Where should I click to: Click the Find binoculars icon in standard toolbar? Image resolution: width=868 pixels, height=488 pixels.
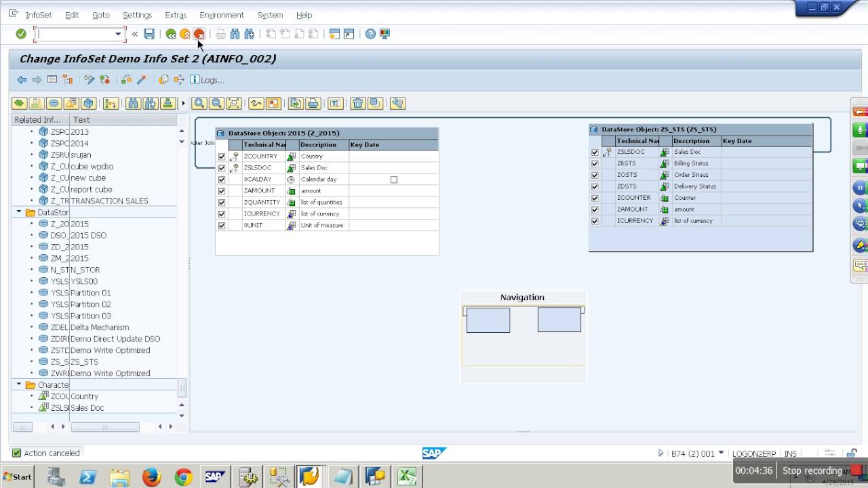[235, 34]
